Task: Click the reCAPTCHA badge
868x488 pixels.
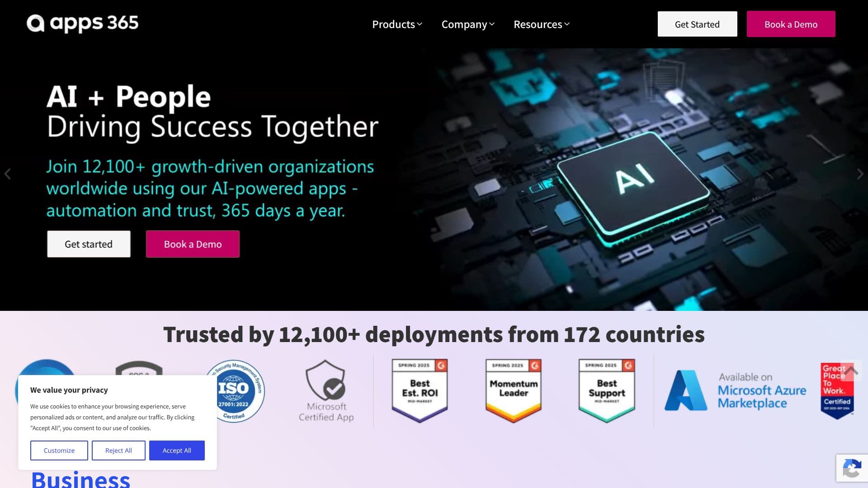Action: (852, 468)
